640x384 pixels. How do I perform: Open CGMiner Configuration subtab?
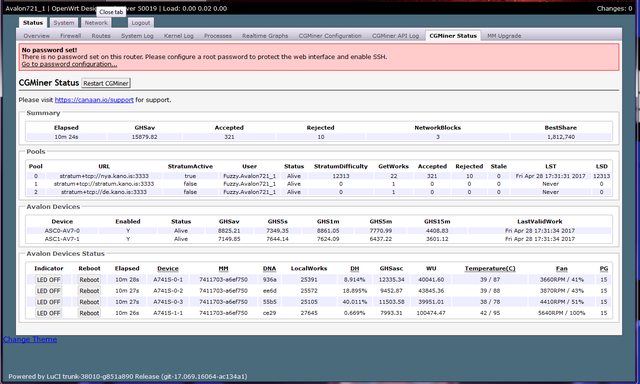[330, 36]
